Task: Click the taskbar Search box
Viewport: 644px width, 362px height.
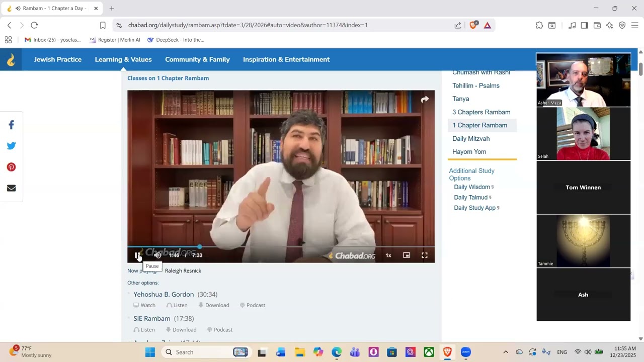Action: click(206, 352)
